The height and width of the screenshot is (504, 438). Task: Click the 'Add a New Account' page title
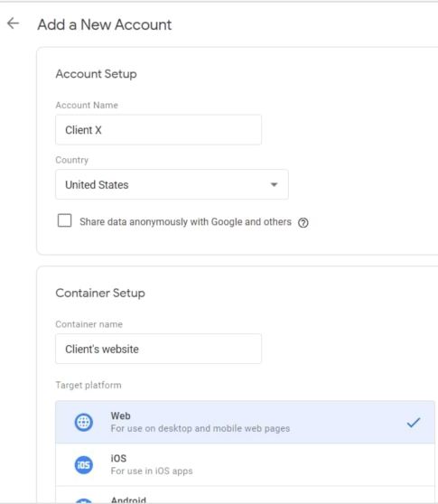105,24
